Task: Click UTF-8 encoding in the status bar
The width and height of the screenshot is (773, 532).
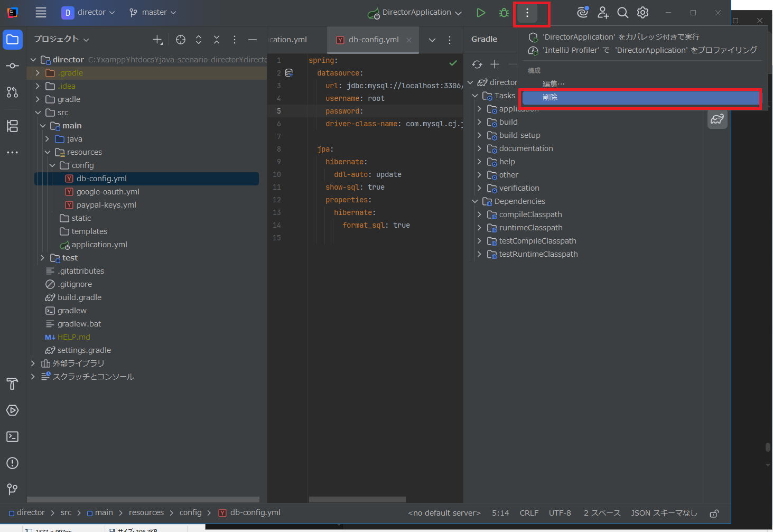Action: 560,512
